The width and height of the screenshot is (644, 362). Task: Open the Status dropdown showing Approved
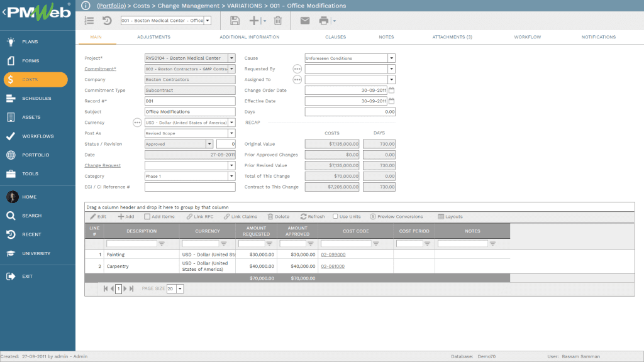(x=209, y=144)
